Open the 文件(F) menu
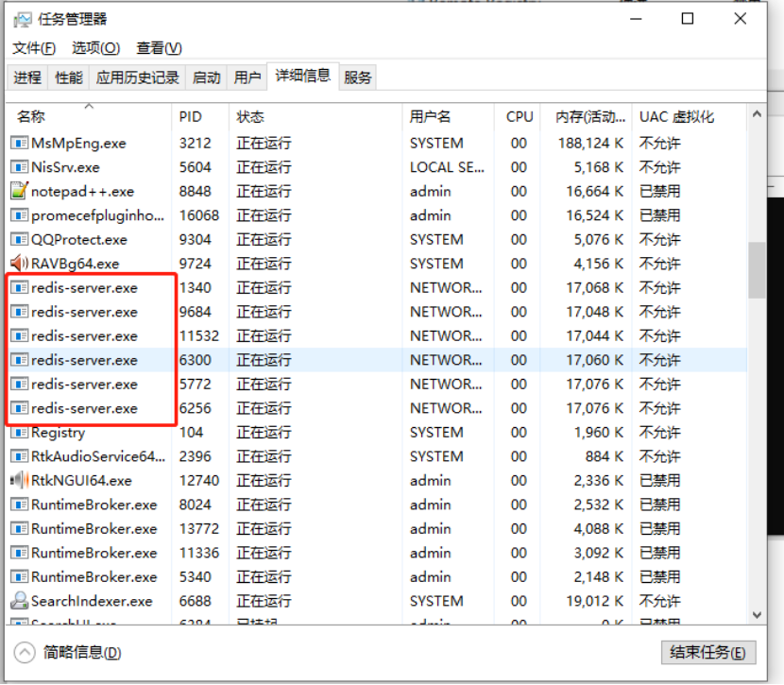Viewport: 784px width, 685px height. [34, 48]
